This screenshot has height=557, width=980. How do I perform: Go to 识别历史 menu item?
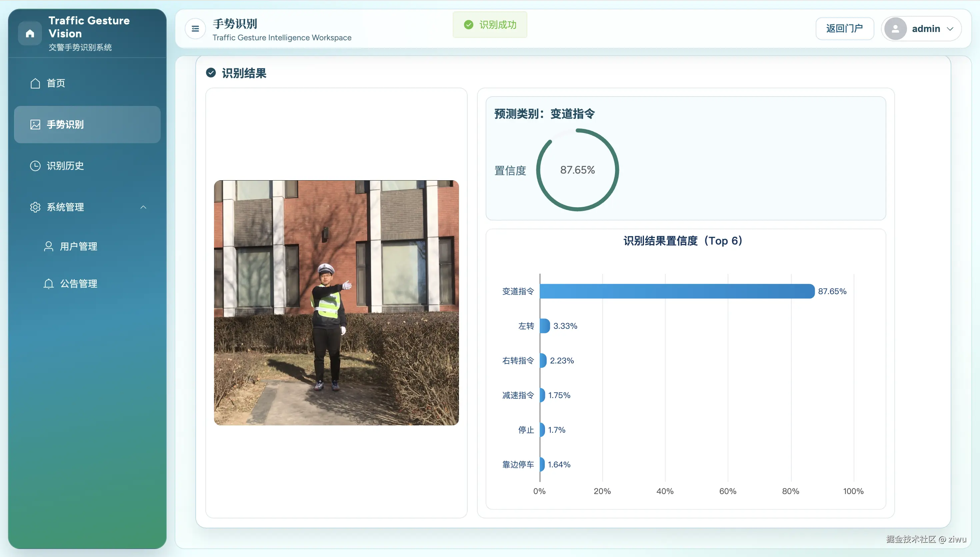(65, 166)
